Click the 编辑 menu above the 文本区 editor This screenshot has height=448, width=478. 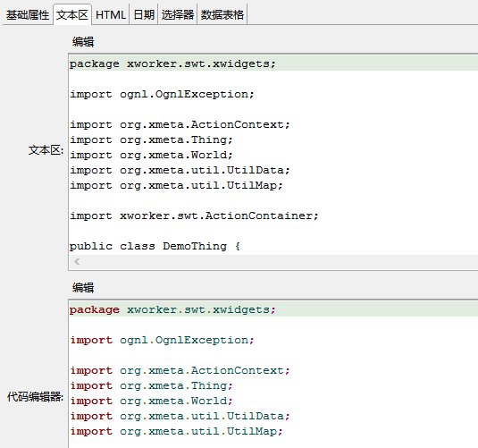coord(83,42)
